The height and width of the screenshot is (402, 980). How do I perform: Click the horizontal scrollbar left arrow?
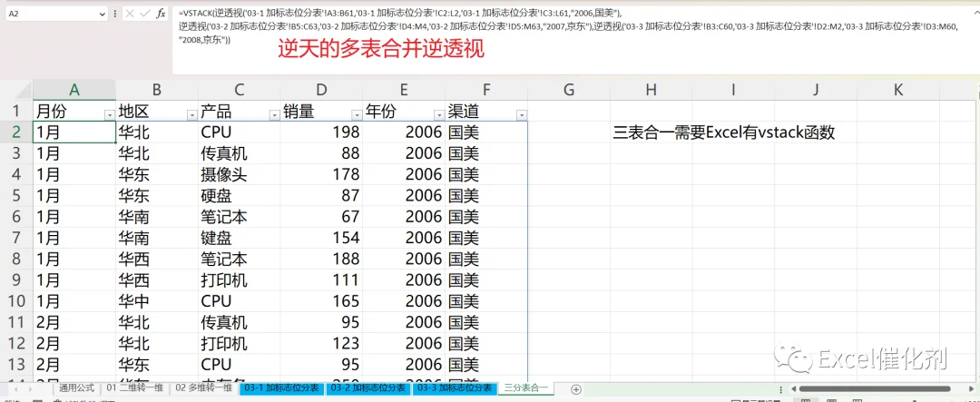(x=793, y=389)
